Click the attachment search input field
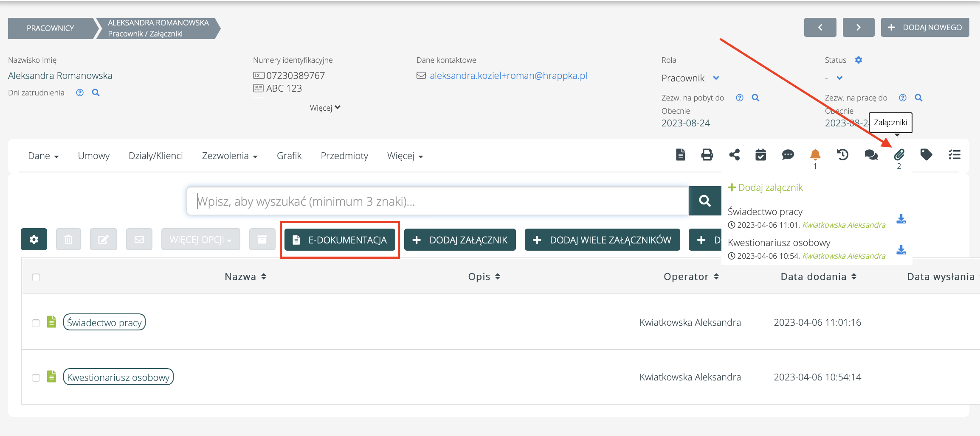 coord(437,201)
